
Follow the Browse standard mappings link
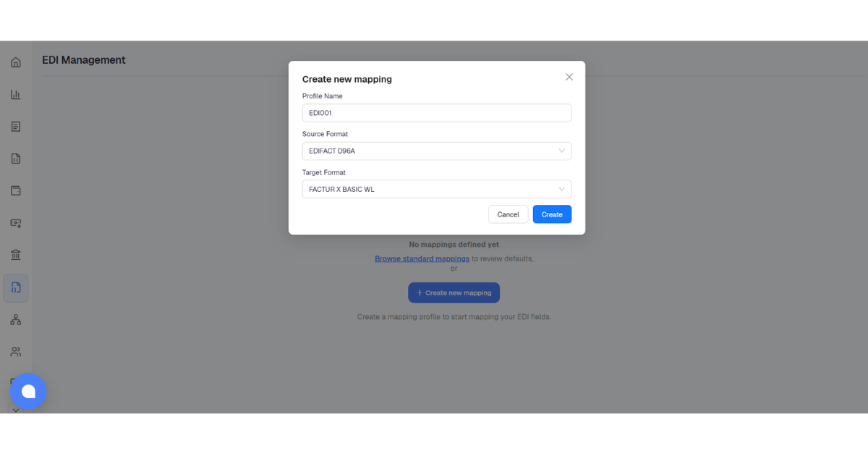422,258
